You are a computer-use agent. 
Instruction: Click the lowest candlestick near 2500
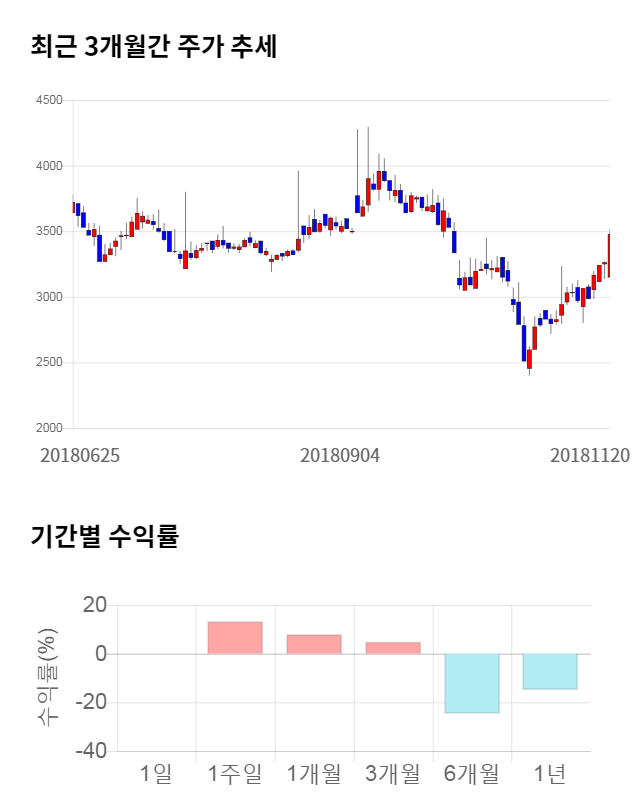pos(529,360)
